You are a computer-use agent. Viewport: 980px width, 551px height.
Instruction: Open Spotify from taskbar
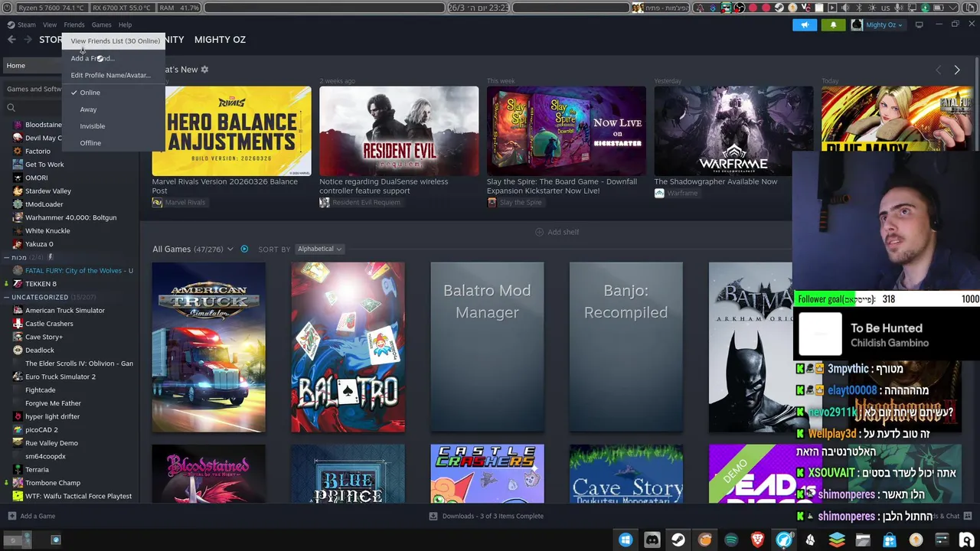[731, 540]
